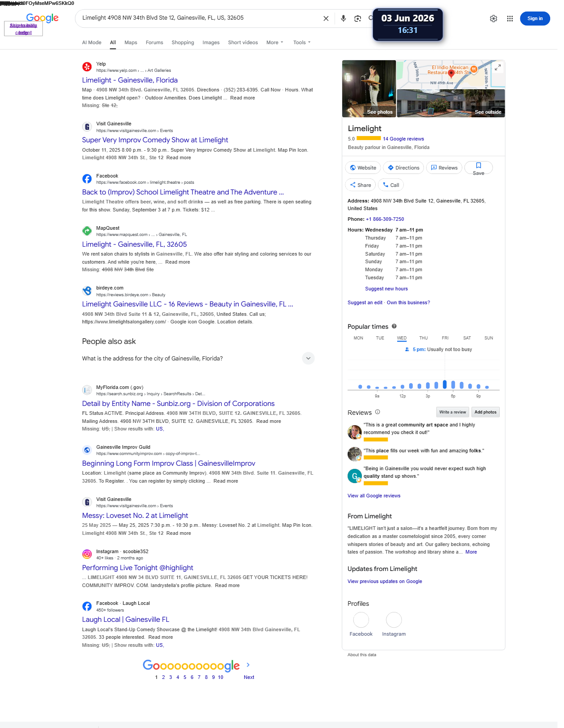This screenshot has width=564, height=728.
Task: Click the 'Own this business?' link
Action: tap(408, 302)
